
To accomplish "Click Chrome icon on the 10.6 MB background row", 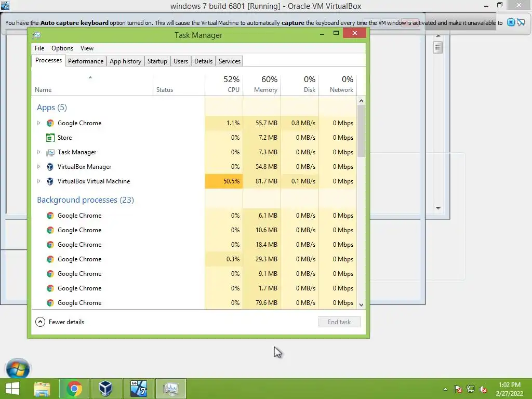I will tap(50, 230).
